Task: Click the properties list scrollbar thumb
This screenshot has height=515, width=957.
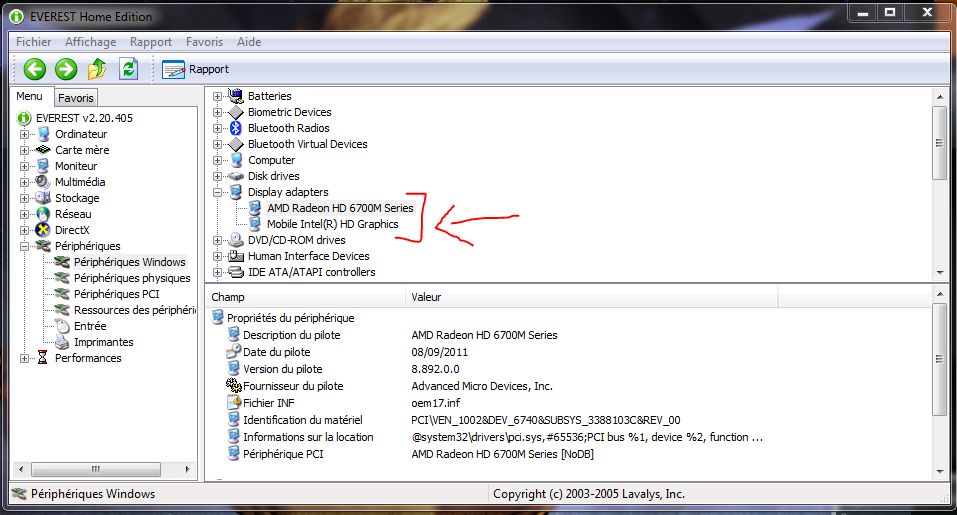Action: pos(940,360)
